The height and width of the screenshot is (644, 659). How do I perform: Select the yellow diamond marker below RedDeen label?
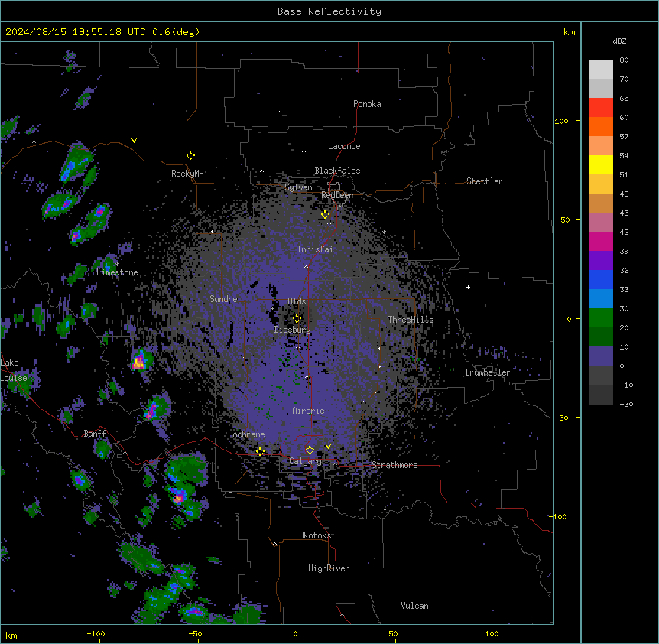click(x=325, y=215)
